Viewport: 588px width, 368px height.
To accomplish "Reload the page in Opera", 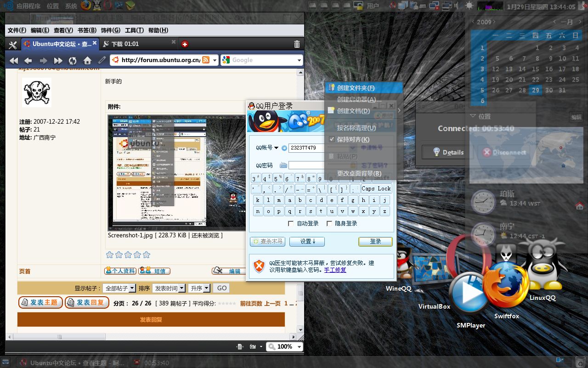I will tap(73, 61).
